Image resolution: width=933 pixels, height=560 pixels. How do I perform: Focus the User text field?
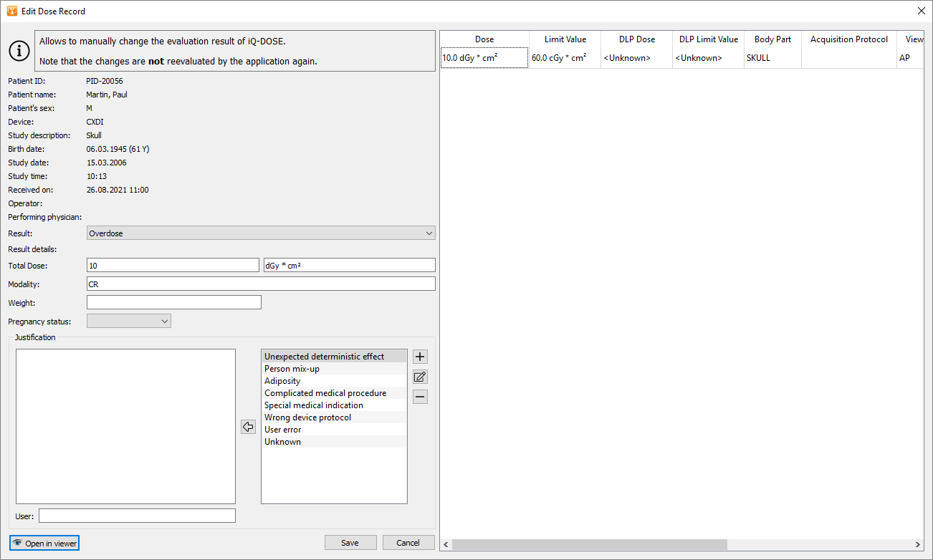coord(137,516)
